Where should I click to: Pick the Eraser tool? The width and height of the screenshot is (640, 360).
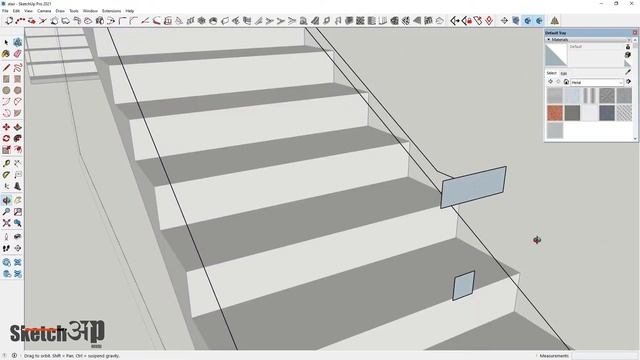[18, 54]
